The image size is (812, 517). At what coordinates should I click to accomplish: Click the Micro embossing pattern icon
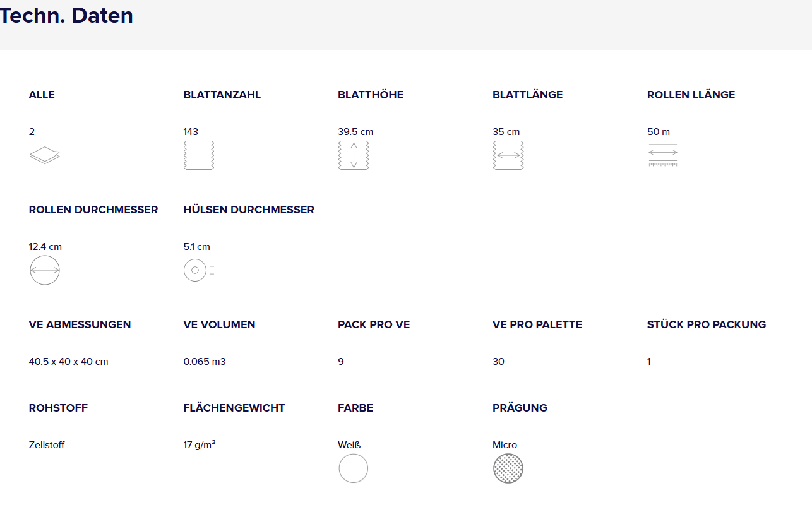[x=508, y=468]
